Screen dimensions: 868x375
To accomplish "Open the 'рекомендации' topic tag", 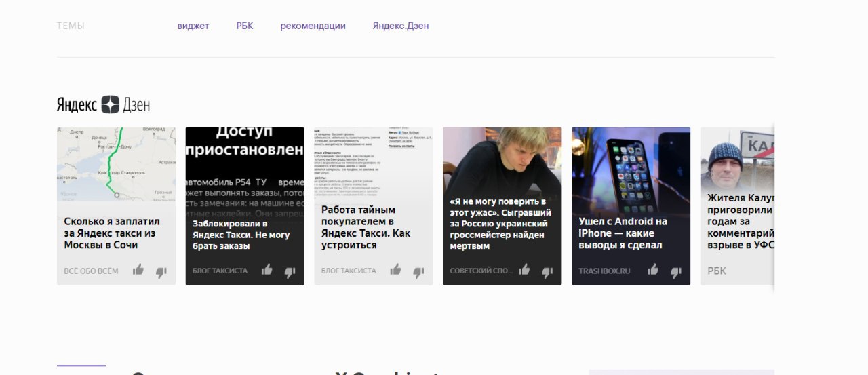I will [313, 26].
